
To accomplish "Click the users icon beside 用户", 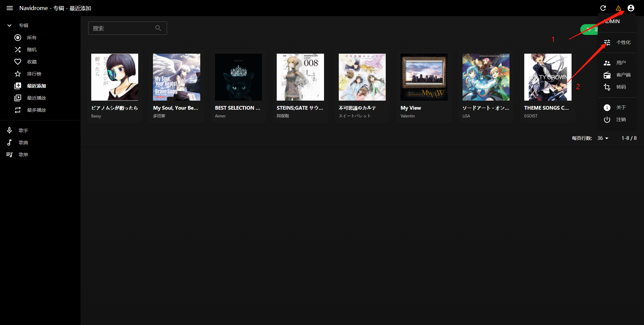I will (607, 63).
